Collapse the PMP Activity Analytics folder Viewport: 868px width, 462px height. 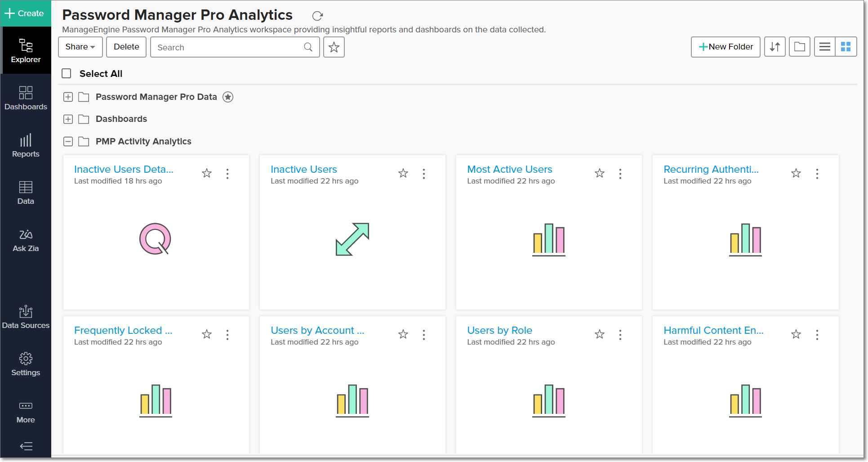(68, 142)
